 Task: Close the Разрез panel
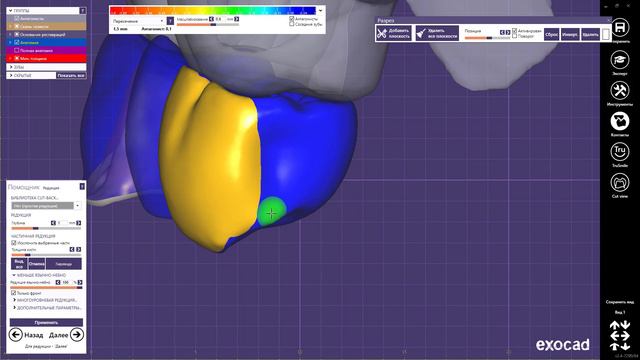[x=609, y=20]
